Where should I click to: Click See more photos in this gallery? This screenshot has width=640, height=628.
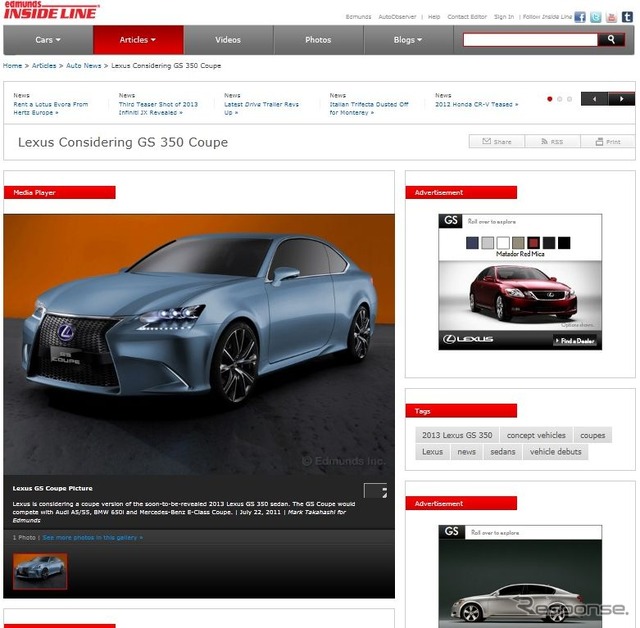click(x=93, y=537)
